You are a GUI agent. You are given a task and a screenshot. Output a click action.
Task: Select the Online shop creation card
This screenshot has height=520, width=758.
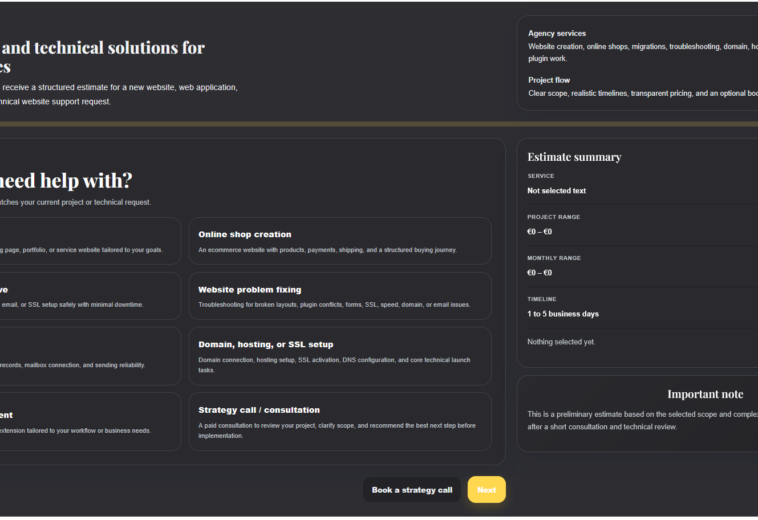click(340, 241)
